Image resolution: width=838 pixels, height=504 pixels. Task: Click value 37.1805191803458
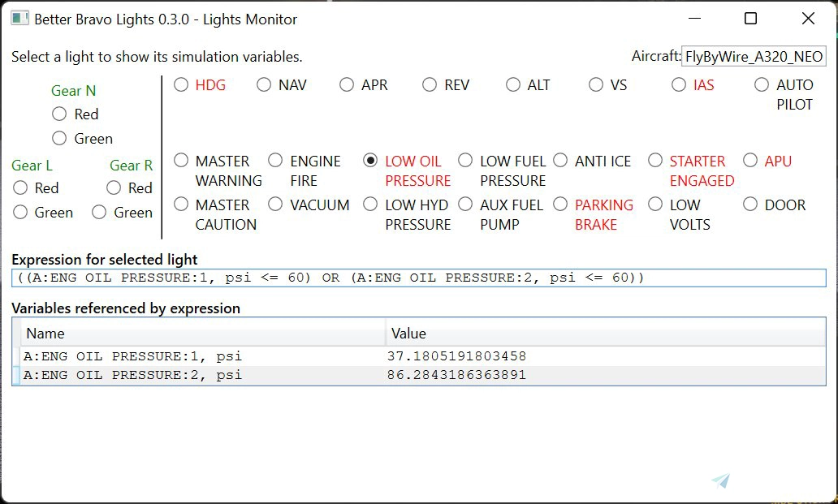click(x=457, y=356)
